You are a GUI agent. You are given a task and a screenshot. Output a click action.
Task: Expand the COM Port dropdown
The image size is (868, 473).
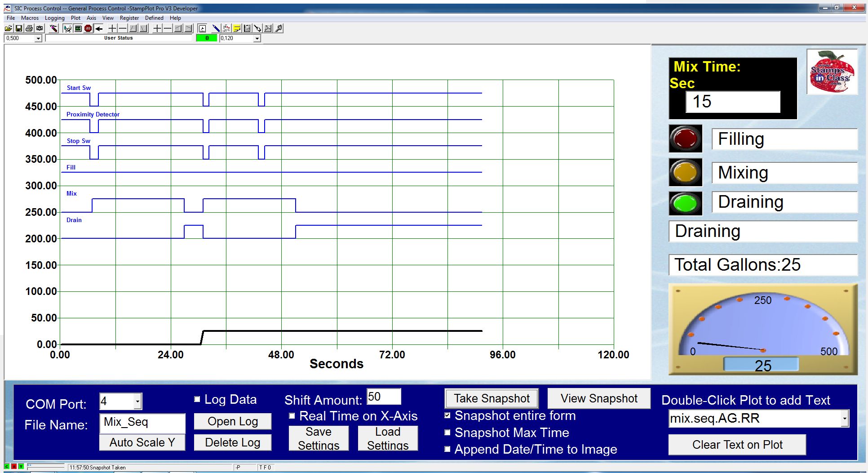click(x=138, y=401)
